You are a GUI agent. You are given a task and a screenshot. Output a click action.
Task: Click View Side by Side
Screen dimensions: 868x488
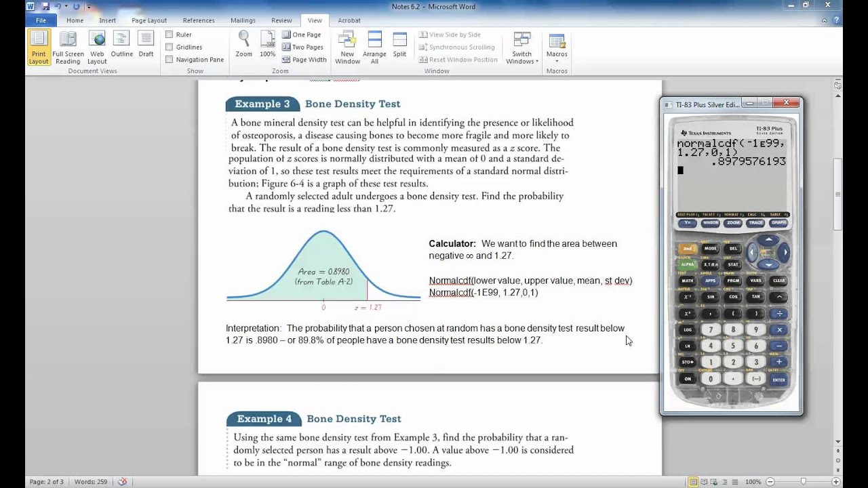click(x=450, y=35)
